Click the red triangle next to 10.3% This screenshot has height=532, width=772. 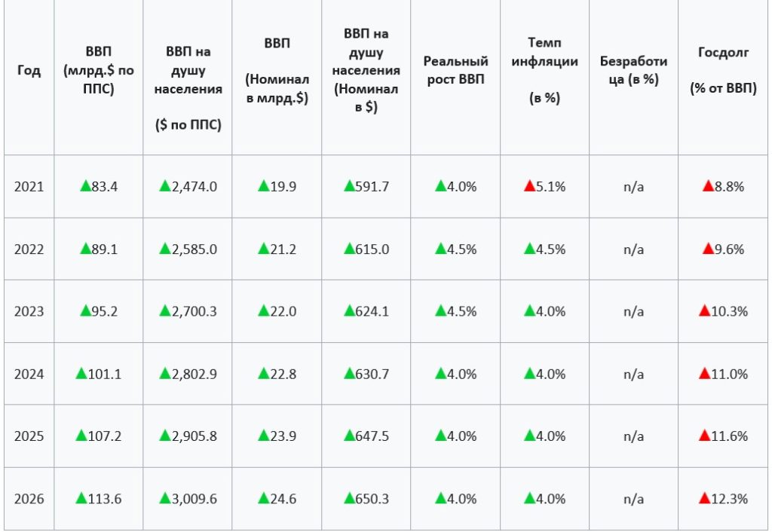(x=704, y=310)
